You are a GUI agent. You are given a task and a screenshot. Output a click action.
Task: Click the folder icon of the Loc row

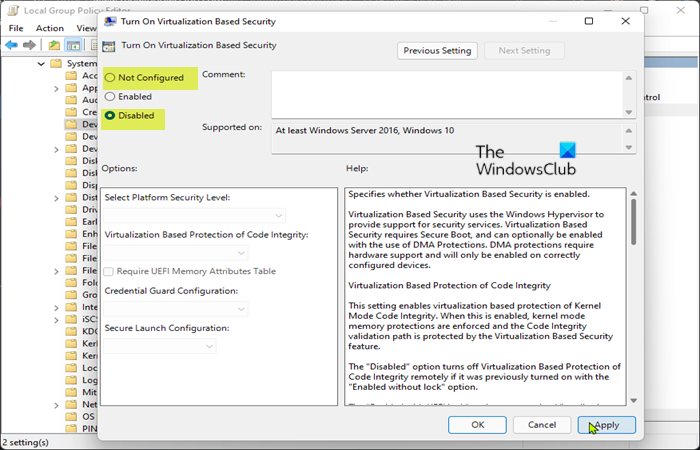[71, 368]
